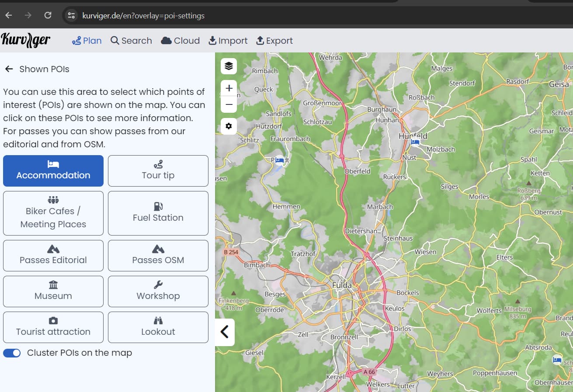Click the accommodation marker near Schlitz
The width and height of the screenshot is (573, 392).
click(x=280, y=160)
